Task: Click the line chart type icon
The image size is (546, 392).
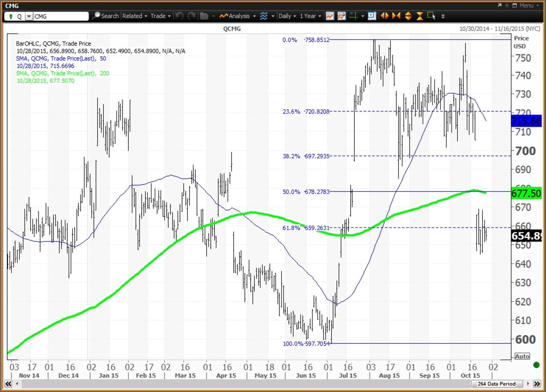Action: coord(330,16)
